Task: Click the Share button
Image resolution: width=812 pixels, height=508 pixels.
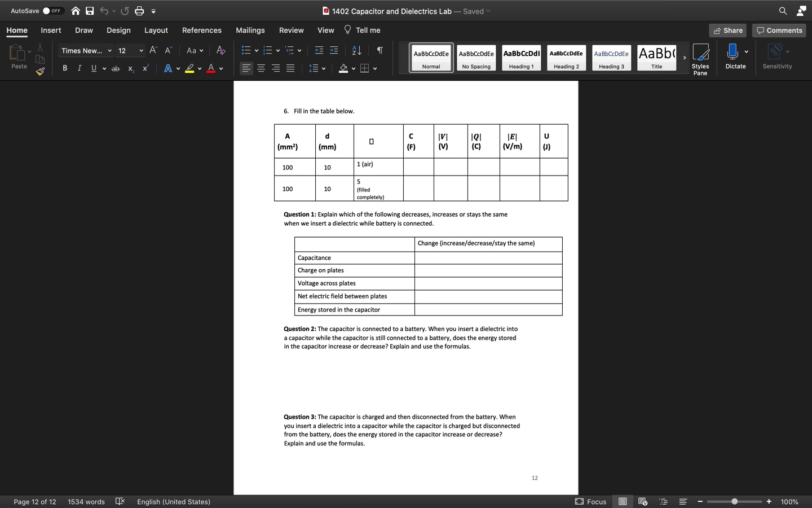Action: [728, 30]
